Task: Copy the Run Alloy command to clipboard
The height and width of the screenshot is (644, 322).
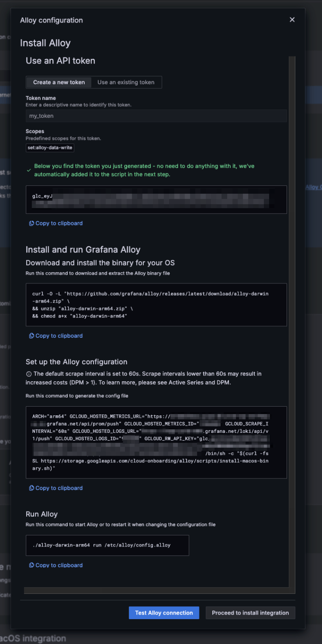Action: tap(56, 565)
